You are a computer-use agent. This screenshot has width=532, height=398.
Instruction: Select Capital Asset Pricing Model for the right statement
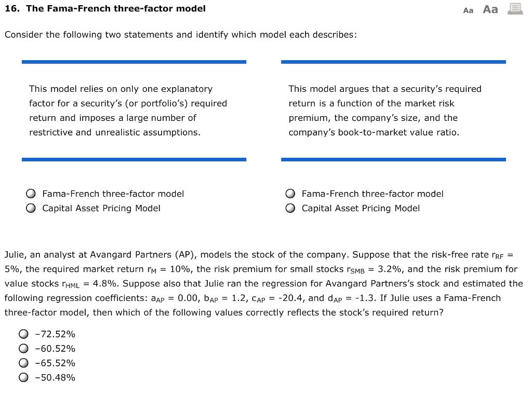[290, 208]
